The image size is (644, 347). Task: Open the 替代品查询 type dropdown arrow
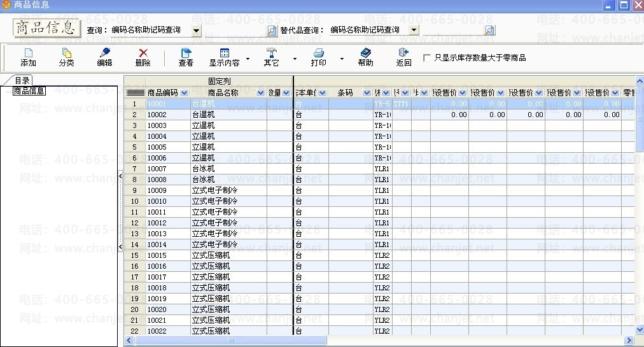(x=414, y=30)
